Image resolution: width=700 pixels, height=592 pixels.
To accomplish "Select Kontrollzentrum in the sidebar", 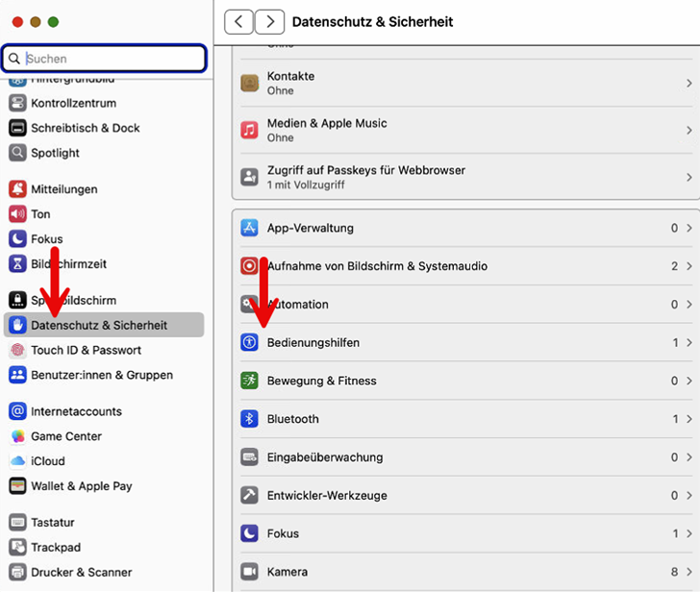I will [x=73, y=104].
